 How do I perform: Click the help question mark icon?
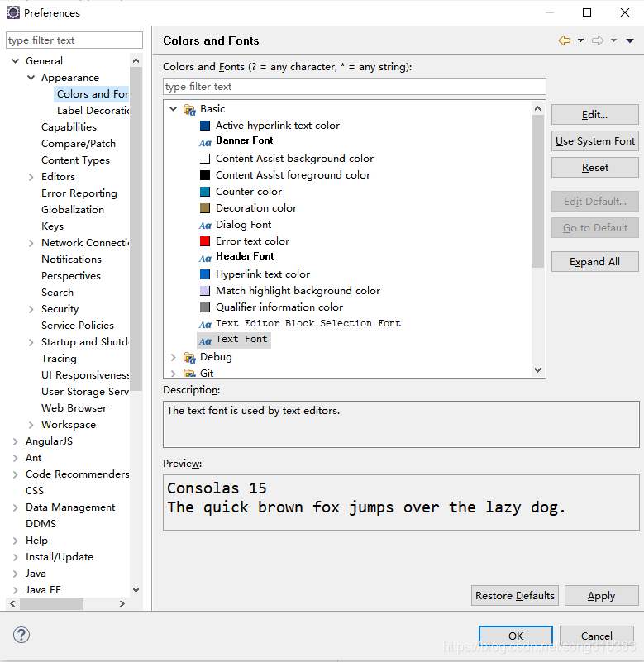tap(21, 635)
